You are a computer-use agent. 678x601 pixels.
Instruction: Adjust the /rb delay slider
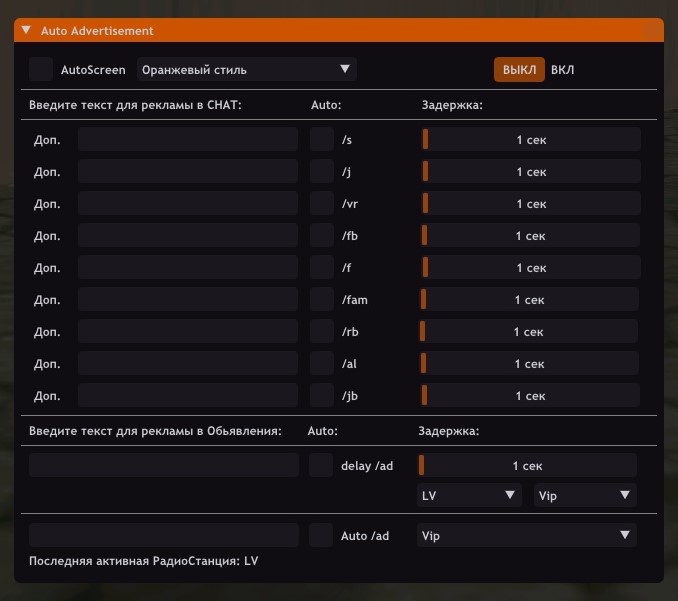pyautogui.click(x=530, y=332)
